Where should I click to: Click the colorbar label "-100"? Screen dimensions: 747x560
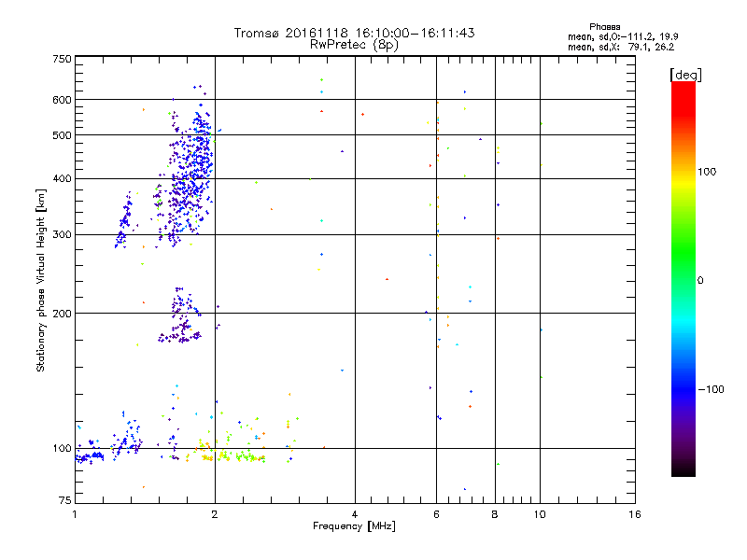pos(711,389)
